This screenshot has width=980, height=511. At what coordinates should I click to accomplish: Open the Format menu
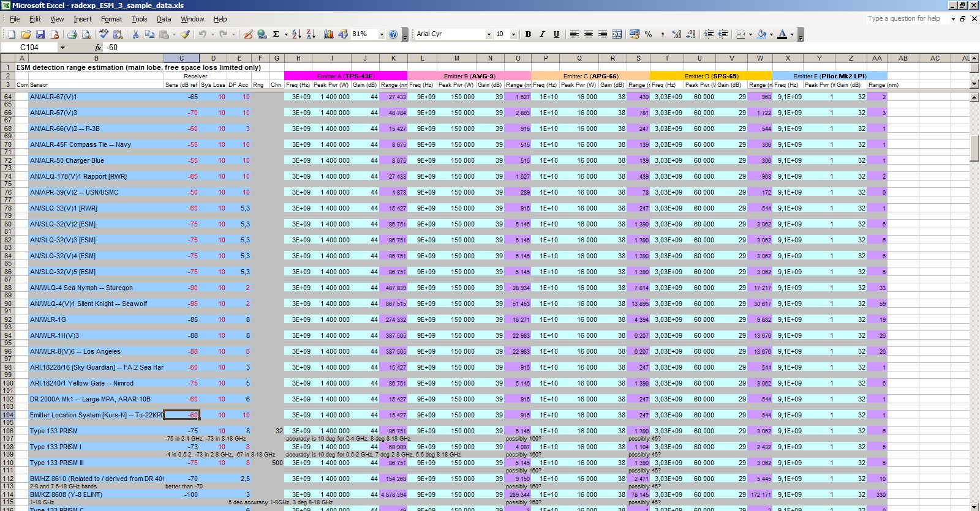click(111, 19)
